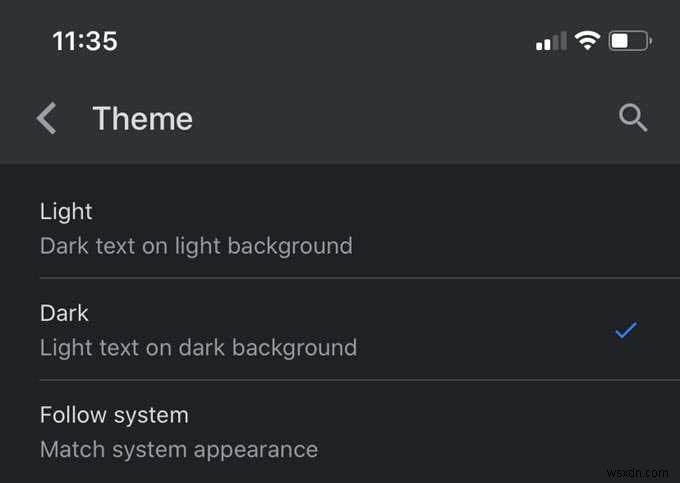This screenshot has height=483, width=680.
Task: Choose the Follow system theme option
Action: [114, 415]
